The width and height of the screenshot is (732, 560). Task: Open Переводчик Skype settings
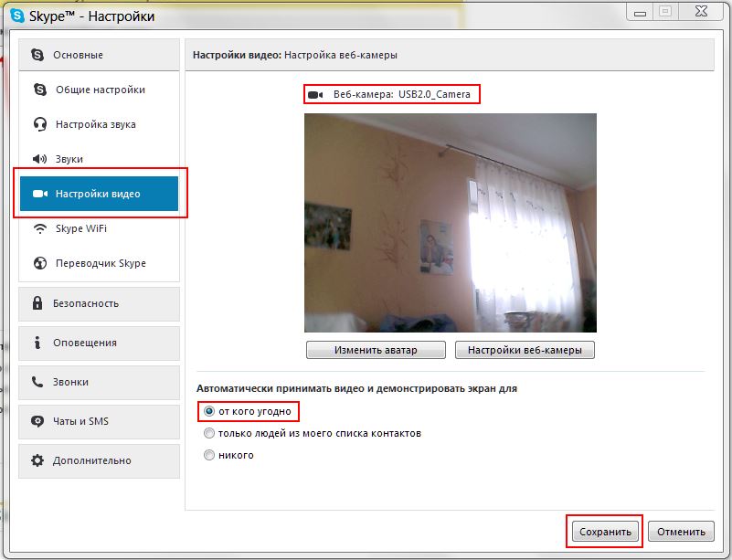[99, 263]
